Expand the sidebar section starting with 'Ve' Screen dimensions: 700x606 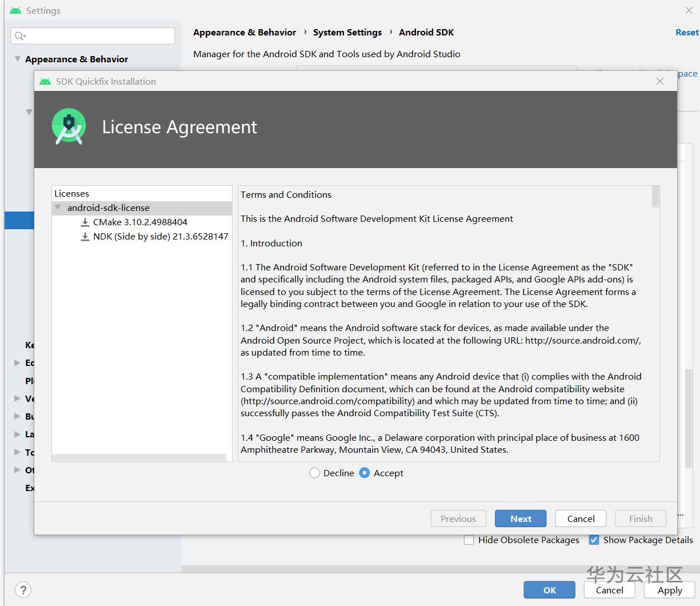(x=17, y=398)
